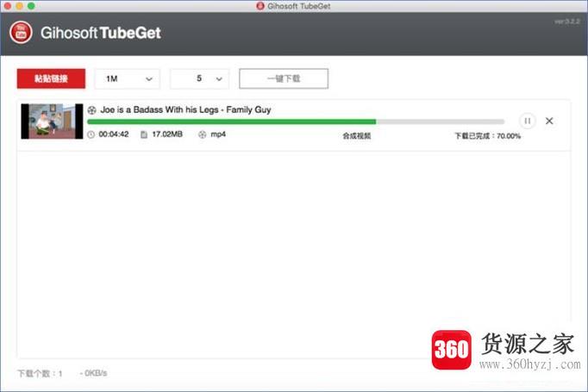Click the 0KB/s speed status entry
588x392 pixels.
93,373
